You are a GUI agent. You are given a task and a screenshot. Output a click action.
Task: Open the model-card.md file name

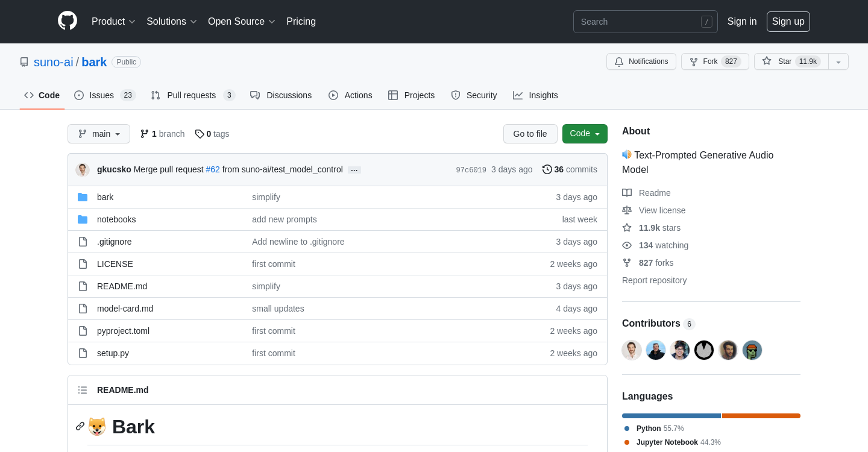click(x=125, y=309)
